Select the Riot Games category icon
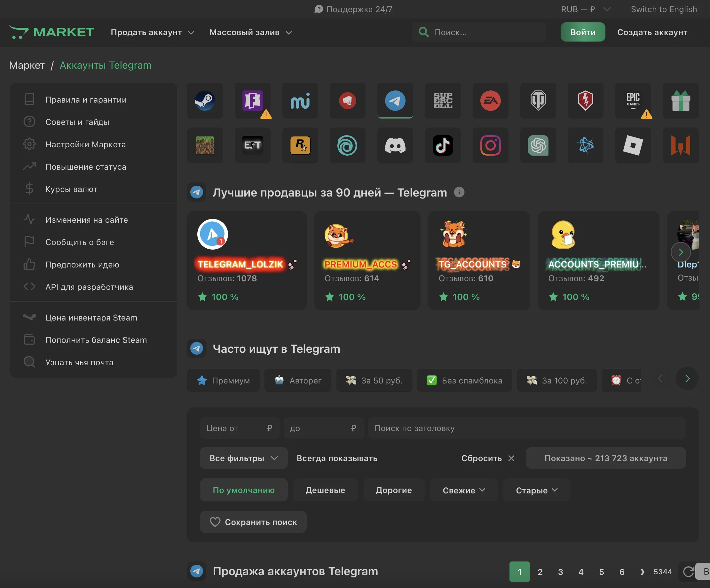The image size is (710, 588). point(348,100)
